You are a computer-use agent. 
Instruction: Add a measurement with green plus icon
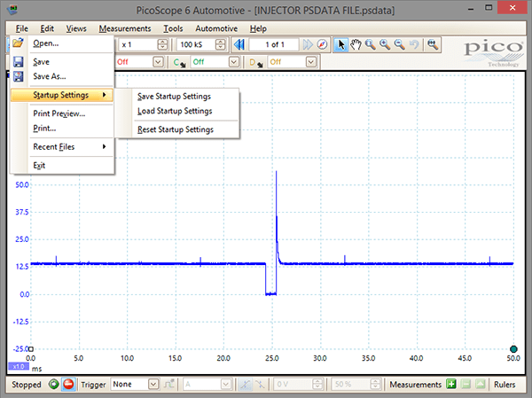pyautogui.click(x=451, y=385)
